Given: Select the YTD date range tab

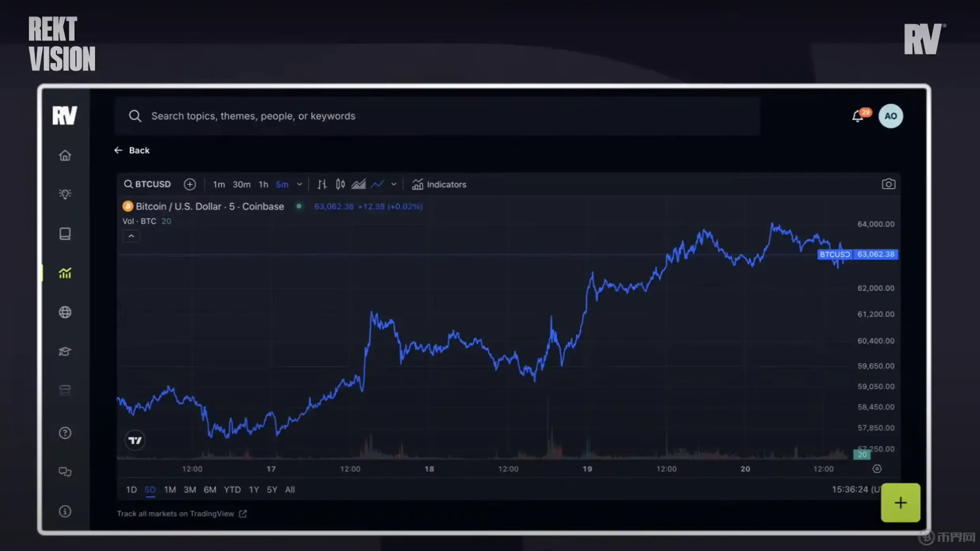Looking at the screenshot, I should (x=232, y=490).
